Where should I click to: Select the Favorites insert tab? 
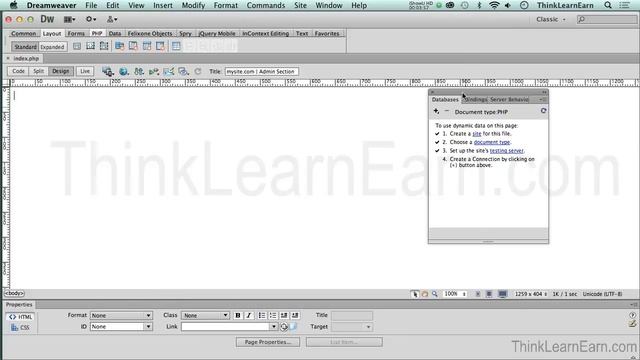[x=327, y=33]
